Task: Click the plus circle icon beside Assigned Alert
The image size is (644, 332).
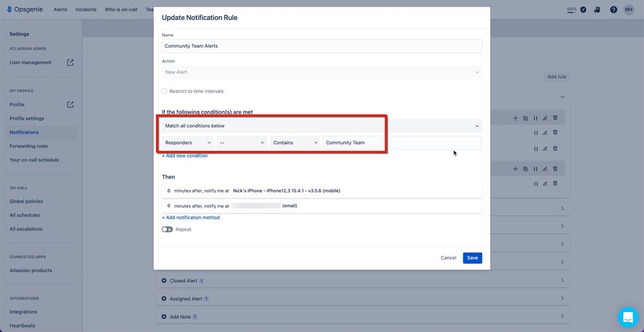Action: click(x=164, y=298)
